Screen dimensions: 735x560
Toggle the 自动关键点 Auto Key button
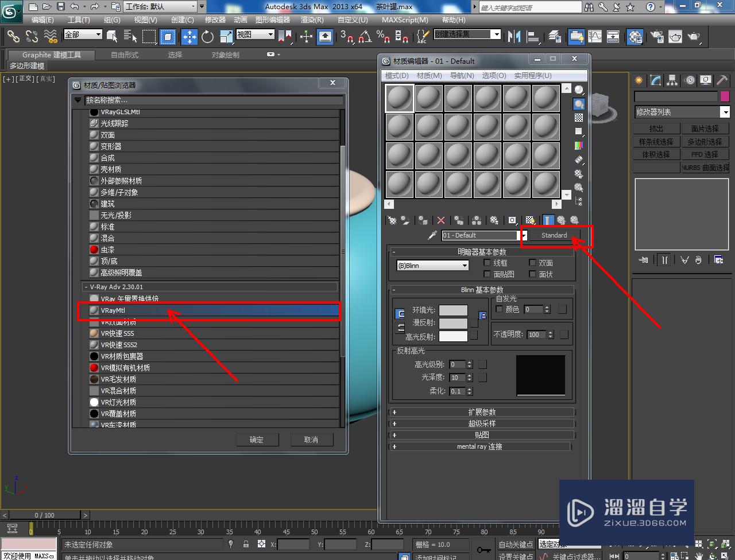[x=516, y=545]
